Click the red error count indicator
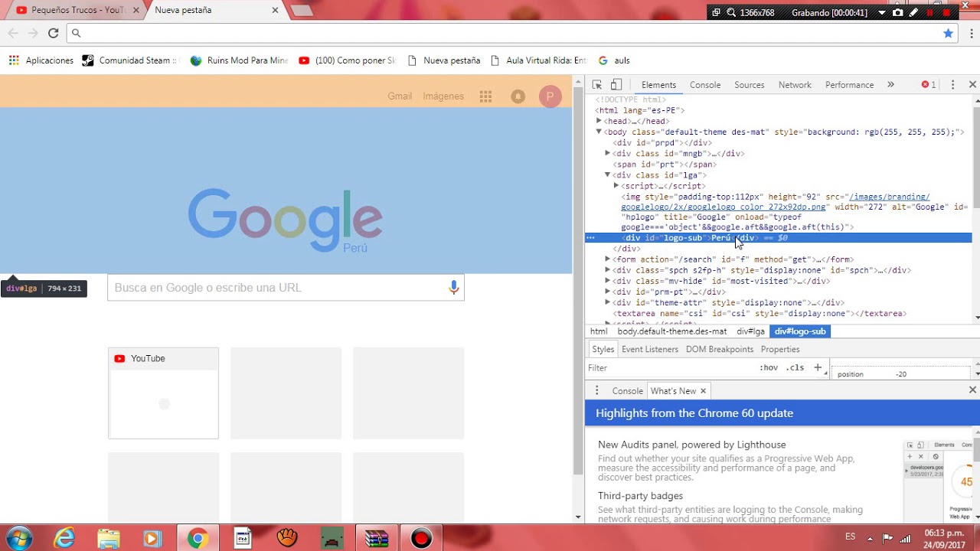The width and height of the screenshot is (980, 551). (x=929, y=85)
